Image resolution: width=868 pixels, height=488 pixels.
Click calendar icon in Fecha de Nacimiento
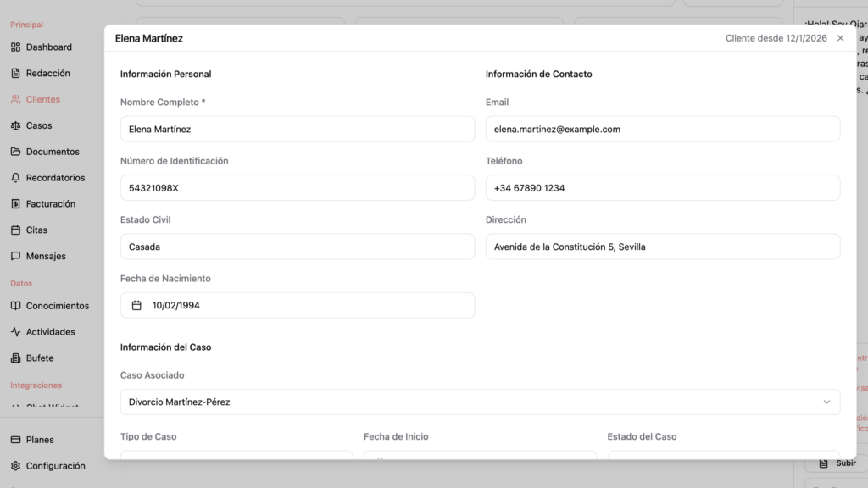click(136, 305)
